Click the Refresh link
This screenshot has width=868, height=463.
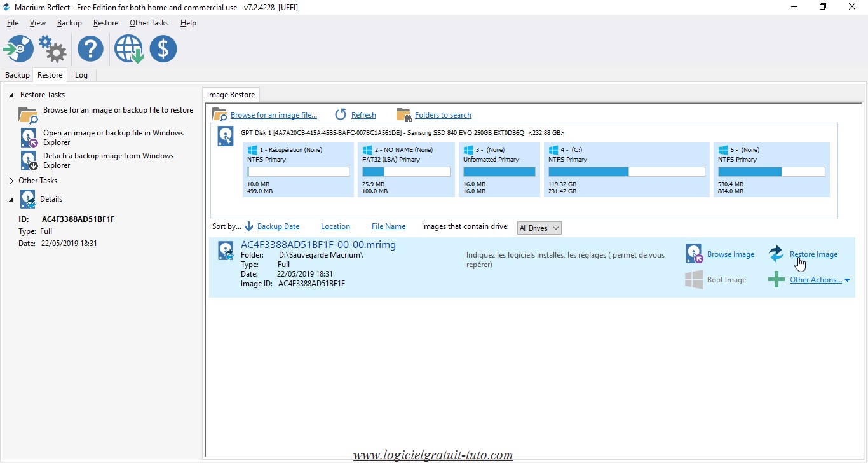click(x=363, y=115)
